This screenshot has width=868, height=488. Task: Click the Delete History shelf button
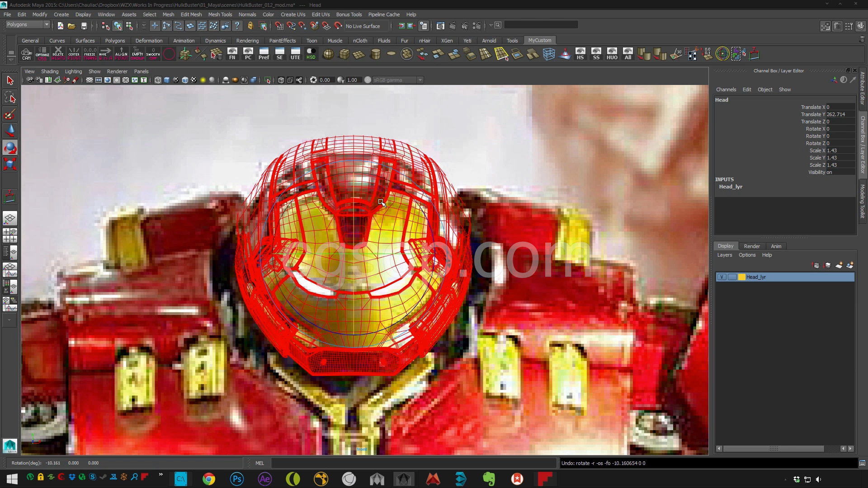(x=58, y=53)
